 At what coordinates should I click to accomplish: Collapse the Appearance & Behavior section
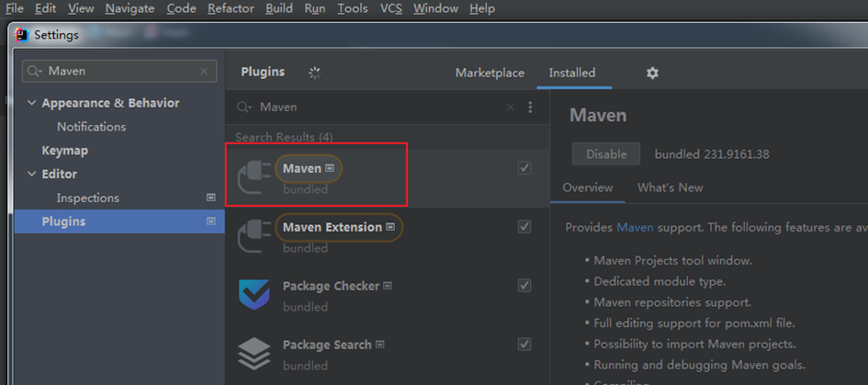click(32, 103)
